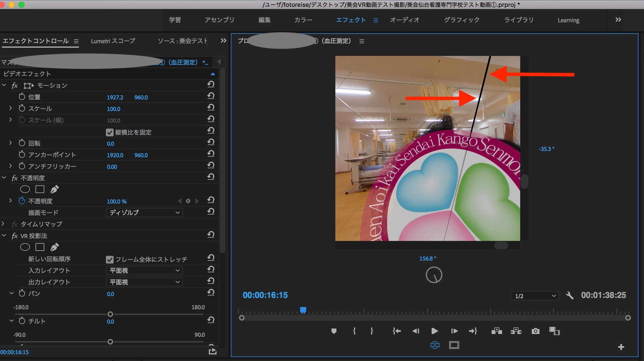
Task: Toggle the Opacity animation stopwatch
Action: pos(22,201)
